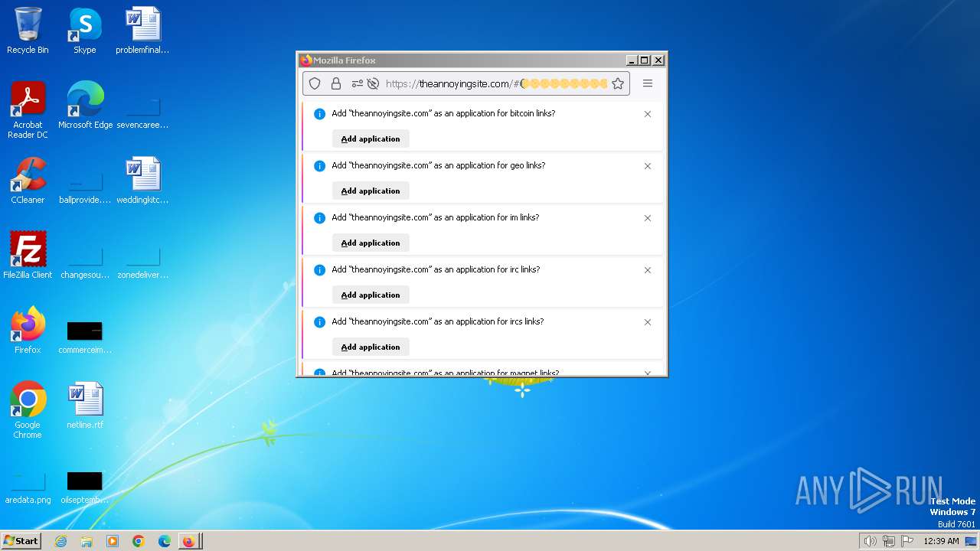980x551 pixels.
Task: Open Action Center flag icon
Action: (x=907, y=541)
